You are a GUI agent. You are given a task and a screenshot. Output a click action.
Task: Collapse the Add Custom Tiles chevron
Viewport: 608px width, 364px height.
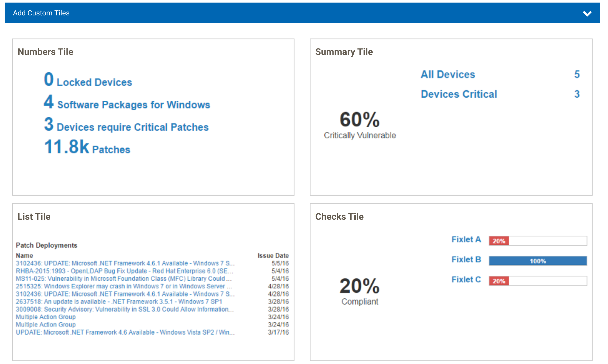tap(587, 13)
